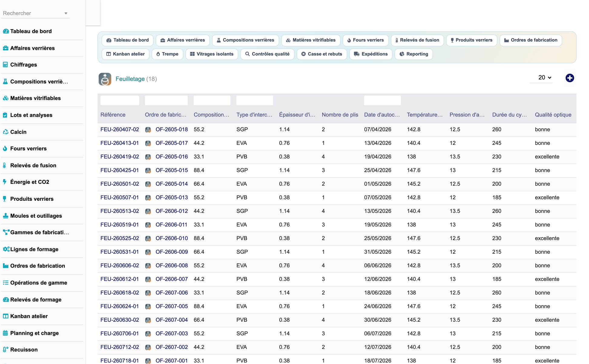The width and height of the screenshot is (589, 364).
Task: Open fabrication order OF-2606-009
Action: [172, 252]
